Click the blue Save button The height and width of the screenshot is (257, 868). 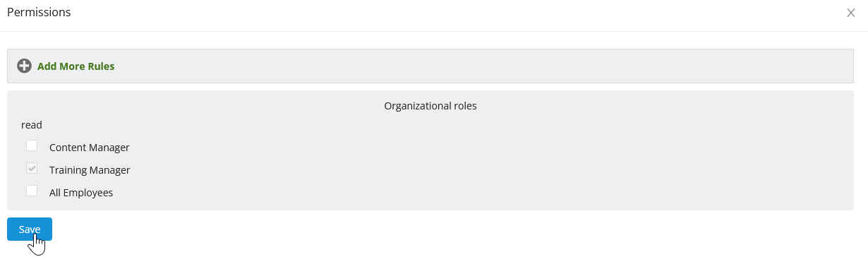(30, 229)
